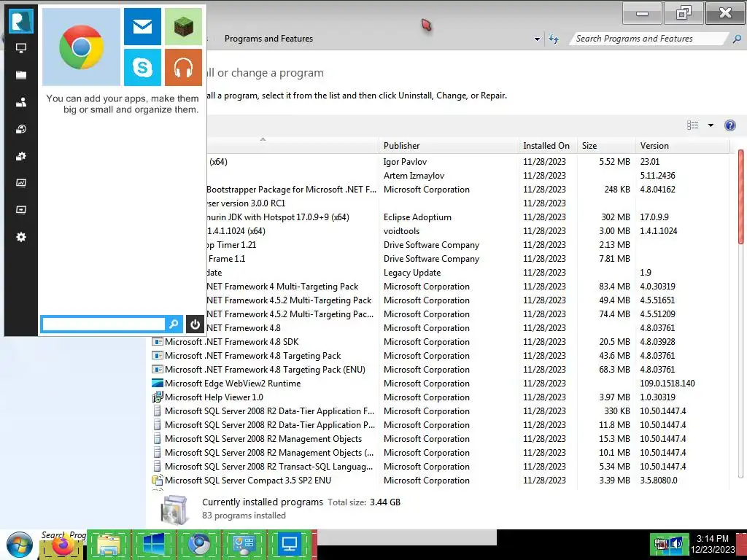The image size is (747, 560).
Task: Click the blue help question mark icon
Action: [x=729, y=125]
